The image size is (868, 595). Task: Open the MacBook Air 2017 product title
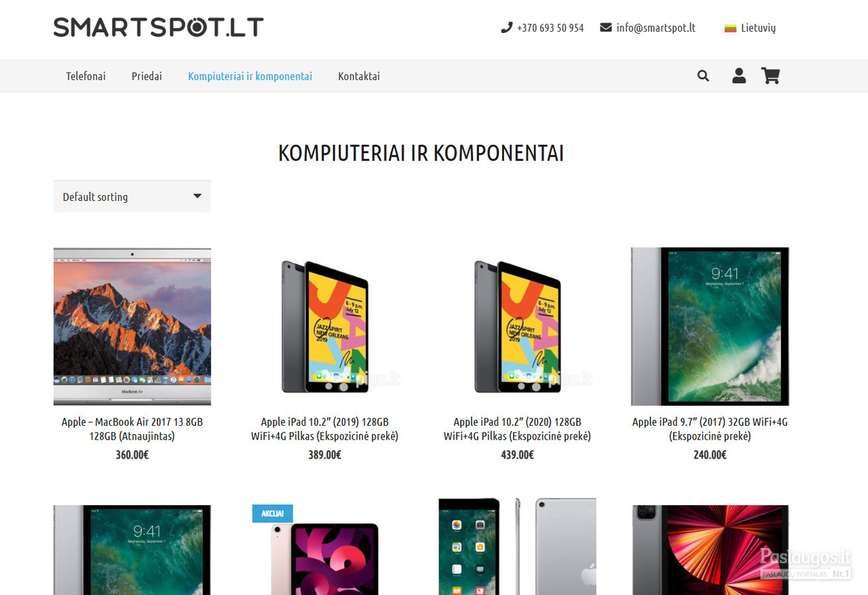pyautogui.click(x=132, y=429)
